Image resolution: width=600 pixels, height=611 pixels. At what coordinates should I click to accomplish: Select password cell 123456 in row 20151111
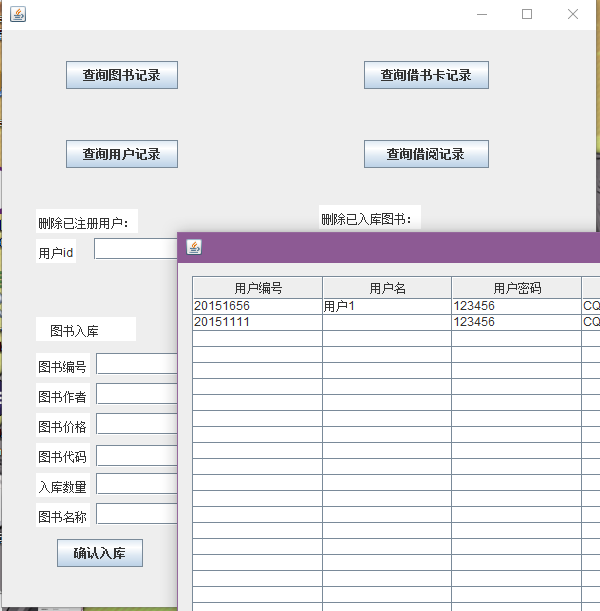(x=517, y=322)
